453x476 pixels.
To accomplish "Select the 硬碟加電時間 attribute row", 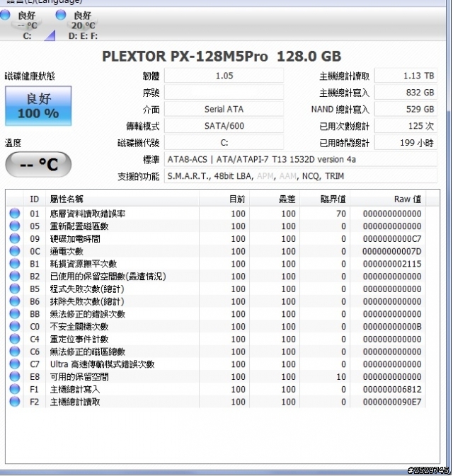I will coord(216,238).
